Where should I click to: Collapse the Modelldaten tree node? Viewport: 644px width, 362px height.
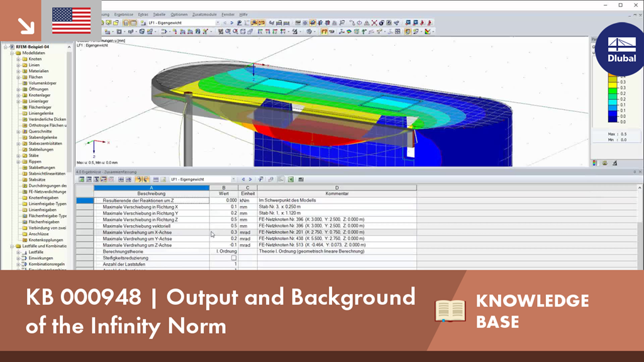coord(12,53)
